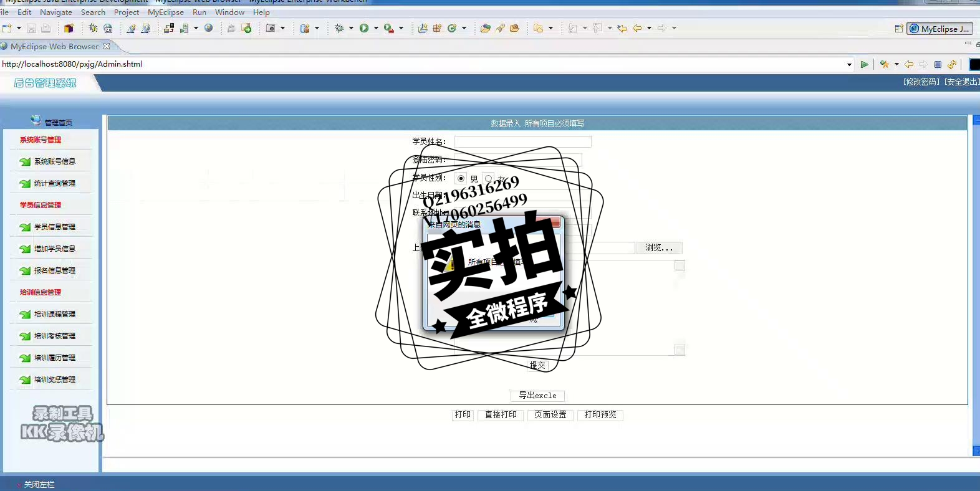Select the 女 gender radio button
The width and height of the screenshot is (980, 491).
tap(488, 178)
